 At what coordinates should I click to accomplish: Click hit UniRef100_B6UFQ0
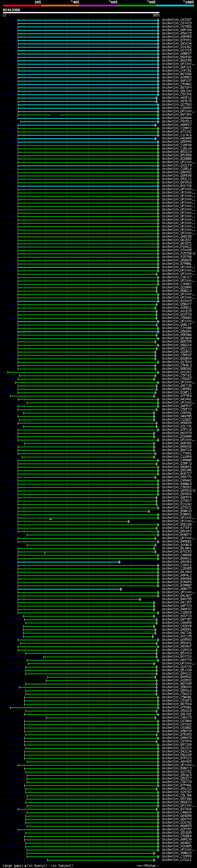(x=177, y=57)
